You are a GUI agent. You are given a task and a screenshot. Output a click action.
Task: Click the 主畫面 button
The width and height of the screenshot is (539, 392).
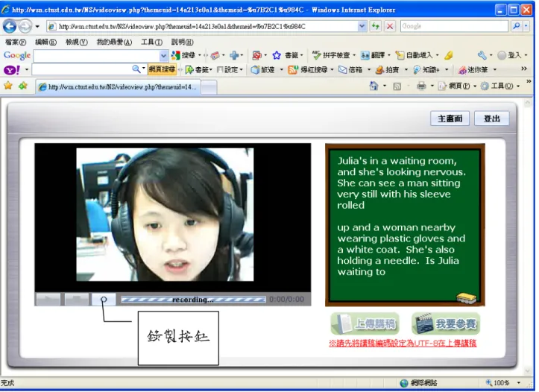pyautogui.click(x=450, y=119)
